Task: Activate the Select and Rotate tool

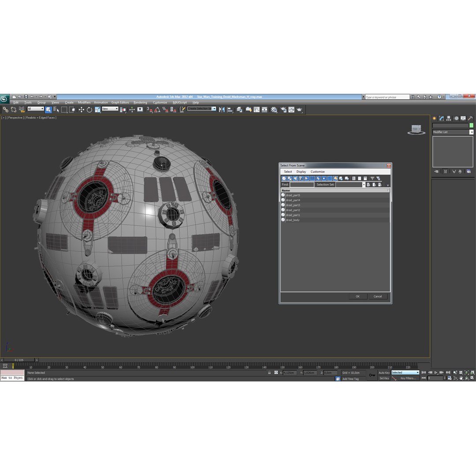Action: pyautogui.click(x=89, y=110)
